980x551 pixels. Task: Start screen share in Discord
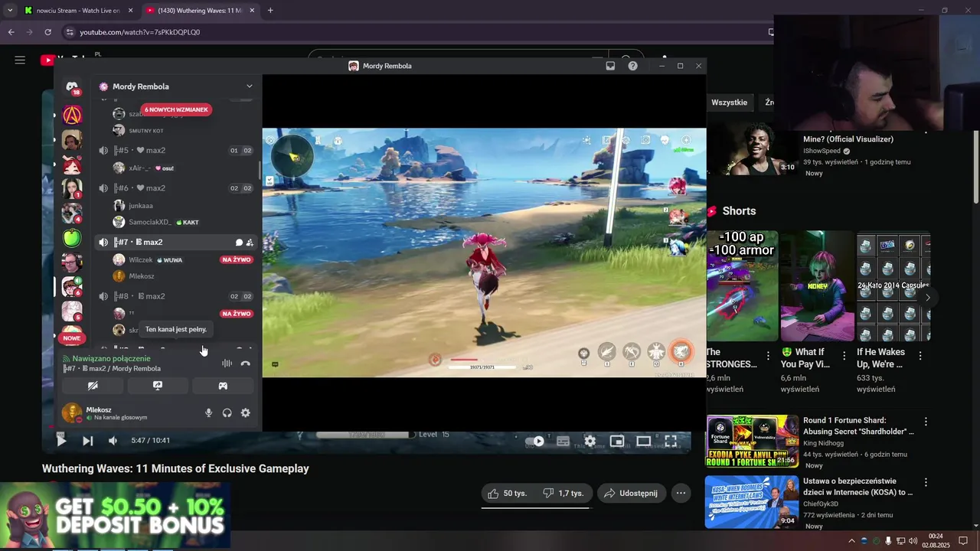(158, 386)
